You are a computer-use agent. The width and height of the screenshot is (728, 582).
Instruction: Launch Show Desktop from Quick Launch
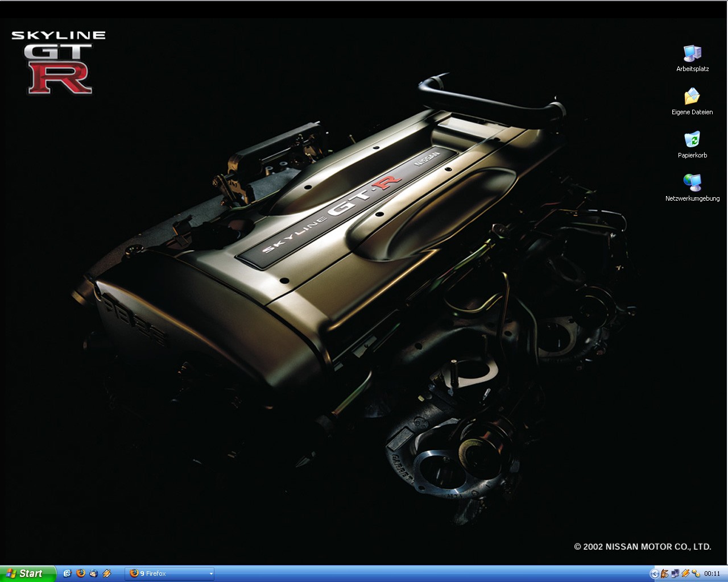click(67, 573)
